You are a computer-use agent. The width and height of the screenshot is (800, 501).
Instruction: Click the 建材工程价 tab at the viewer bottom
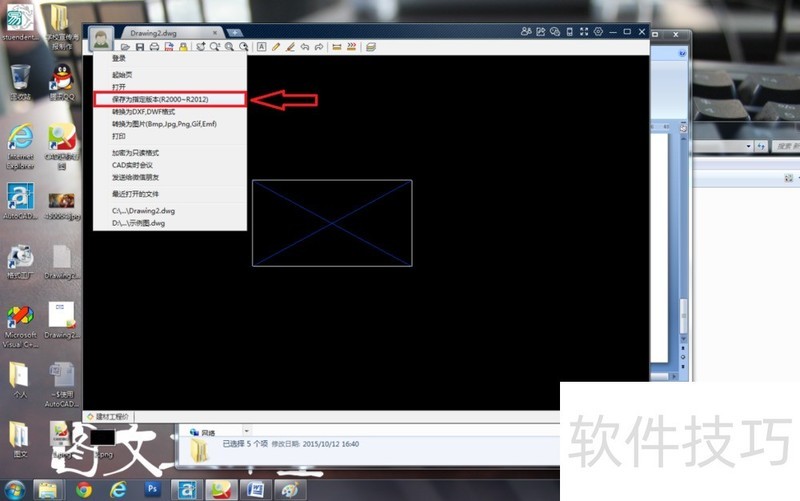coord(108,416)
